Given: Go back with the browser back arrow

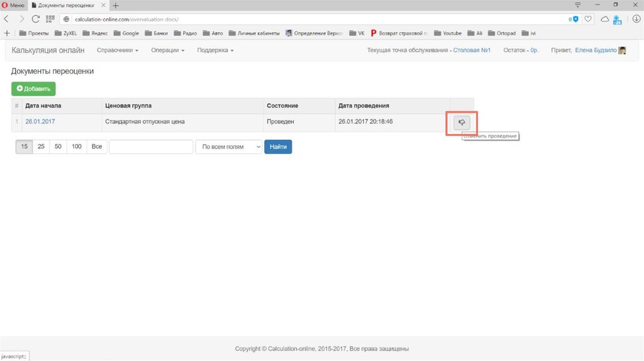Looking at the screenshot, I should [x=7, y=19].
